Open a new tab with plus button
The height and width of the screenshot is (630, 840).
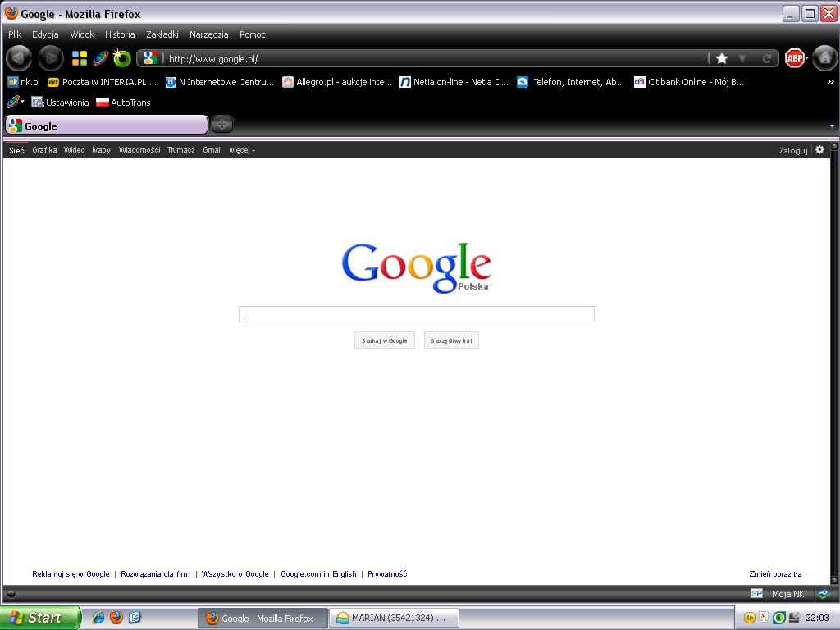222,125
